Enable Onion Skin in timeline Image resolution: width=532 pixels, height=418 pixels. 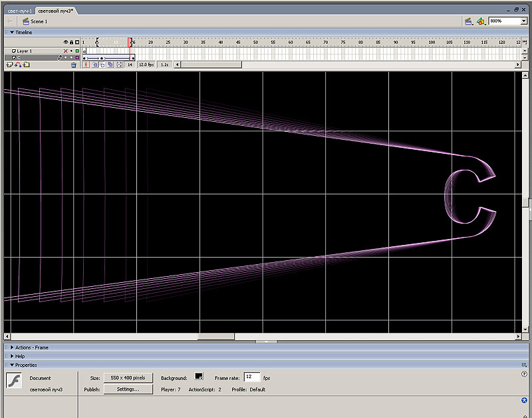(95, 65)
